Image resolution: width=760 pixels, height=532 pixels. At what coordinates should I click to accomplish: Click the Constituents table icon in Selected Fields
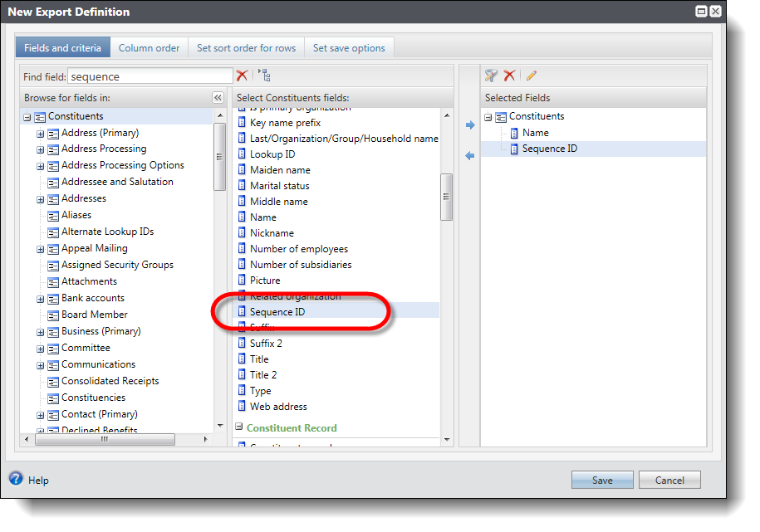(x=501, y=117)
